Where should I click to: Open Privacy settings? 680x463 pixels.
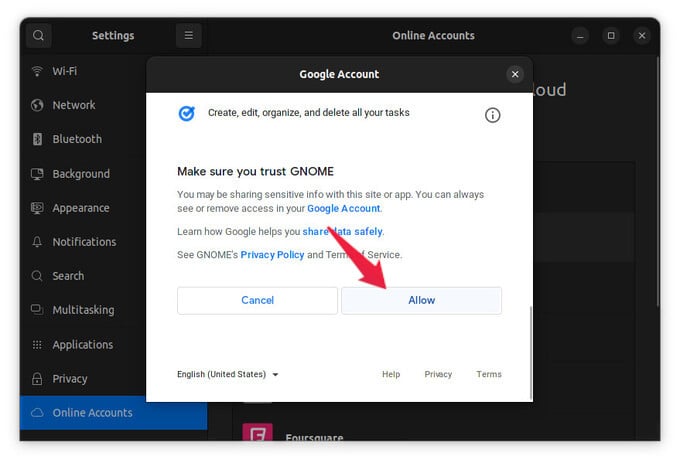tap(82, 379)
